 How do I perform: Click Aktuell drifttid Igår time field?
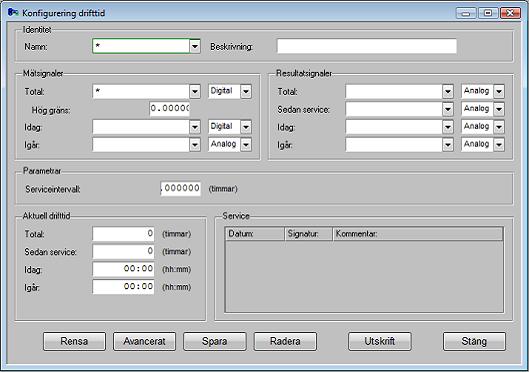click(x=123, y=287)
